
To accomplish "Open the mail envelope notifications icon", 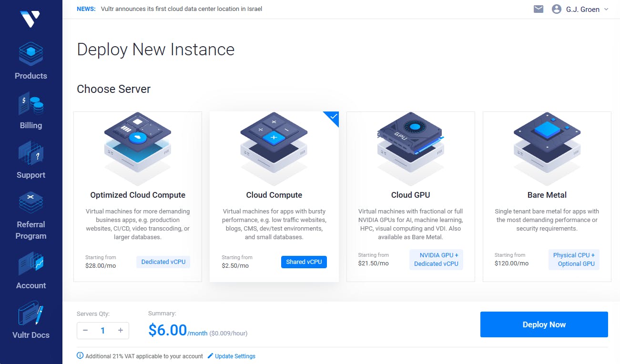I will 539,9.
